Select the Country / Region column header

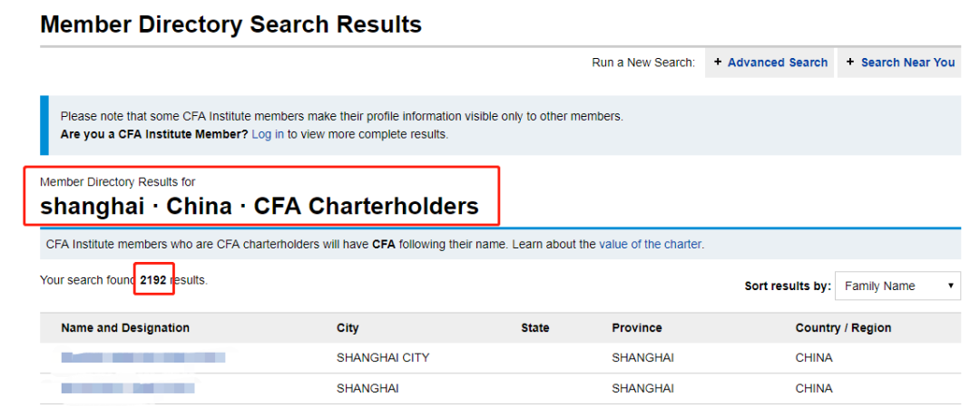pyautogui.click(x=843, y=328)
